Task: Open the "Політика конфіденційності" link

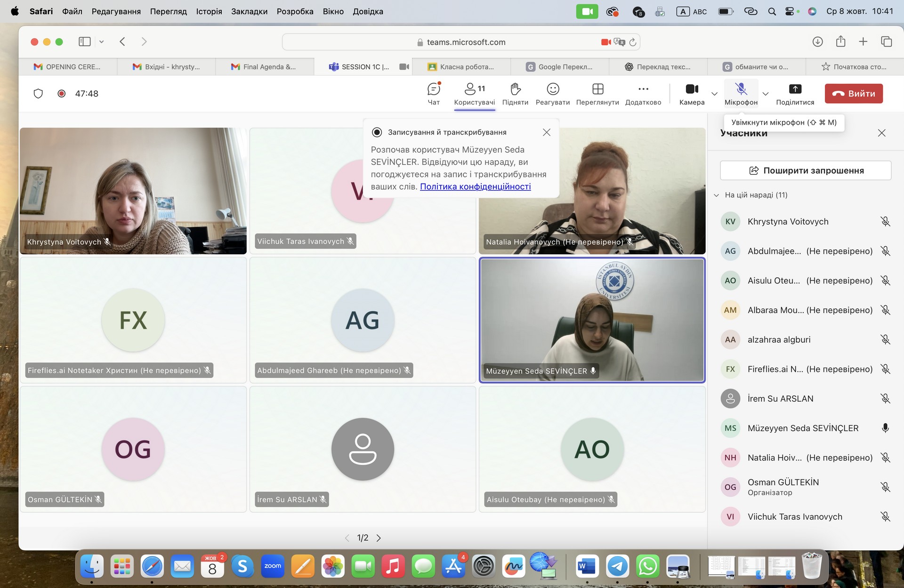Action: (475, 186)
